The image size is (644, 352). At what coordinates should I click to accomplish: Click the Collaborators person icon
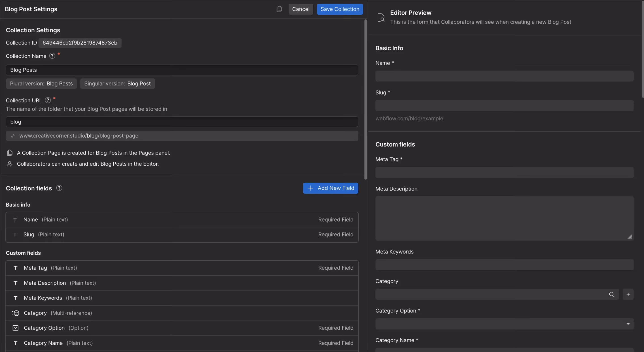point(10,164)
